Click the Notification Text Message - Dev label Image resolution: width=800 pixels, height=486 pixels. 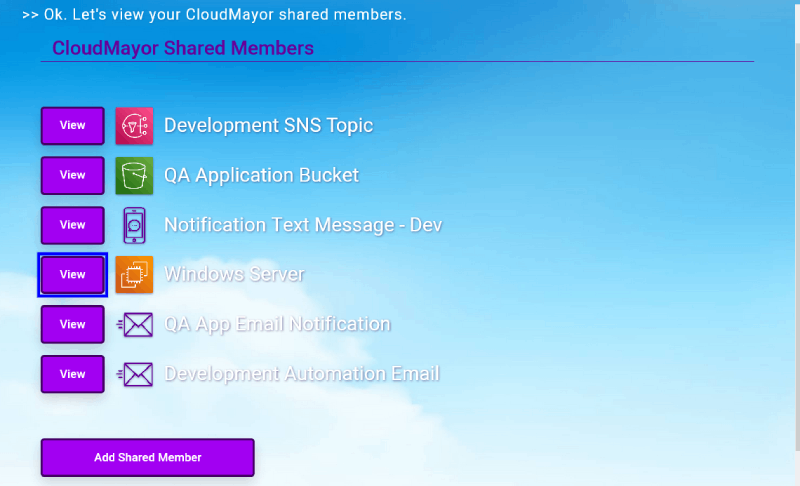[x=303, y=225]
